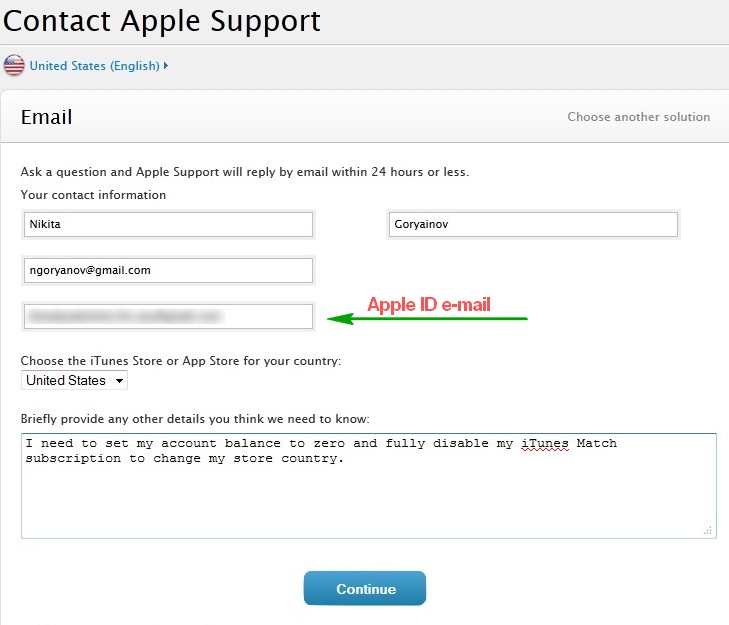Screen dimensions: 729x625
Task: Open the United States (English) region link
Action: [94, 66]
